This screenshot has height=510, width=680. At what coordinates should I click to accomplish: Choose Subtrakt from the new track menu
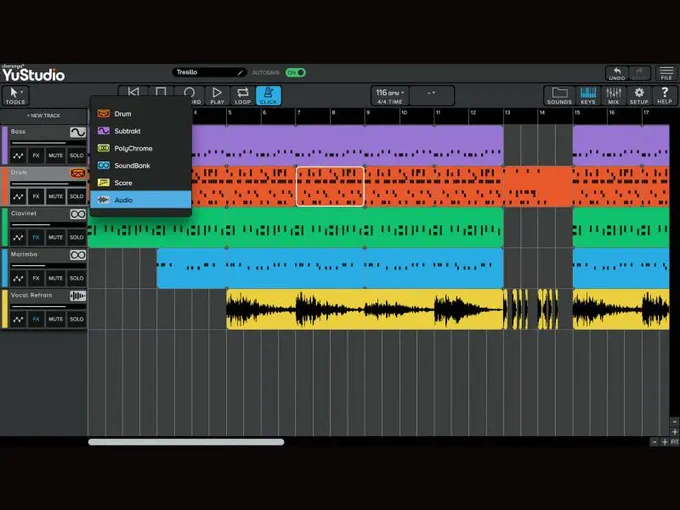[x=141, y=131]
